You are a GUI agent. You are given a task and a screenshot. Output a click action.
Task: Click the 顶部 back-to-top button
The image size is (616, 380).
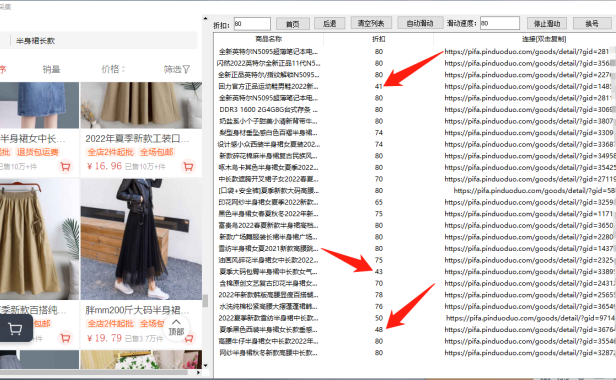pyautogui.click(x=176, y=328)
